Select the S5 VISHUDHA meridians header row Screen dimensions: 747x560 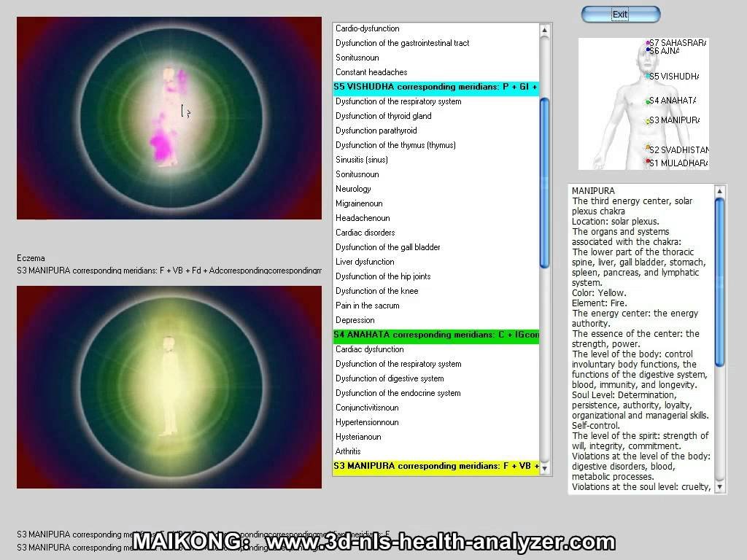click(436, 87)
